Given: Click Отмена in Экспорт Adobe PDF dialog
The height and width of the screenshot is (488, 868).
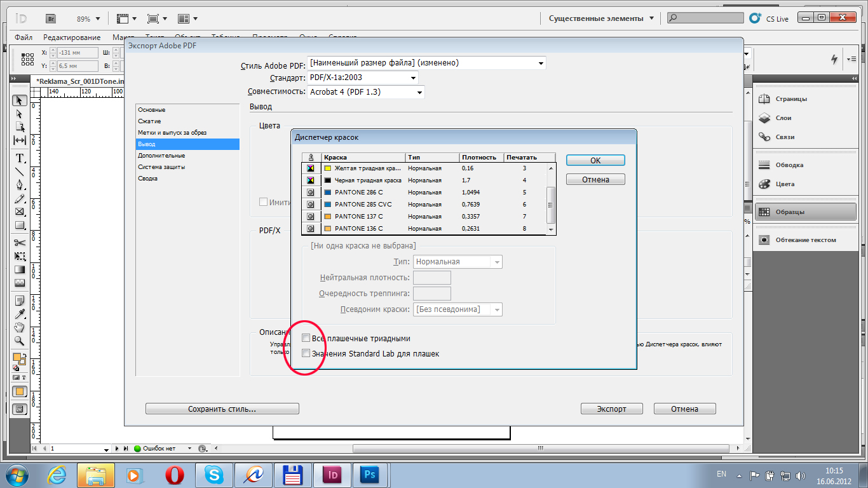Looking at the screenshot, I should tap(684, 409).
